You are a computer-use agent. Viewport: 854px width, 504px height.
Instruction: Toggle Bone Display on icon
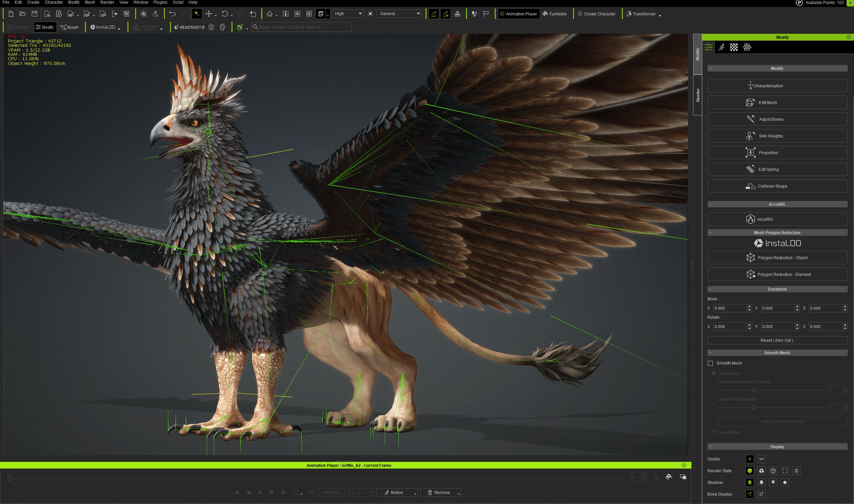point(749,494)
